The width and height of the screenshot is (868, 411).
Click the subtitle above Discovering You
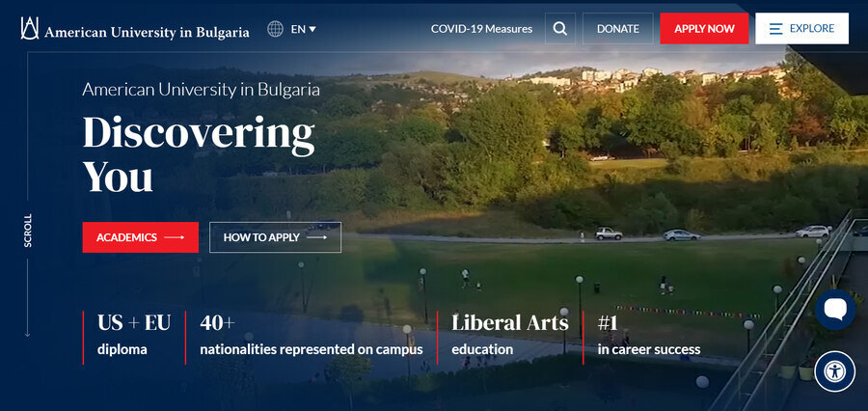click(x=201, y=90)
